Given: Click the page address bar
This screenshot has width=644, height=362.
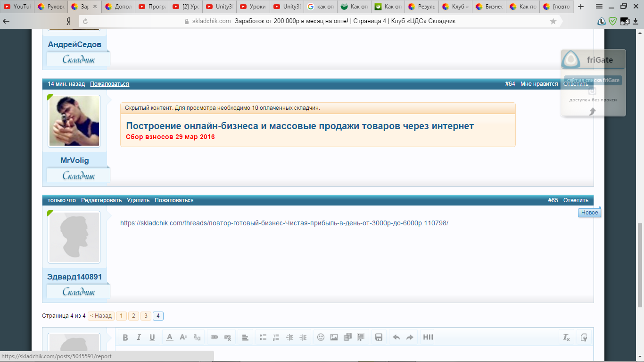Looking at the screenshot, I should pyautogui.click(x=321, y=21).
